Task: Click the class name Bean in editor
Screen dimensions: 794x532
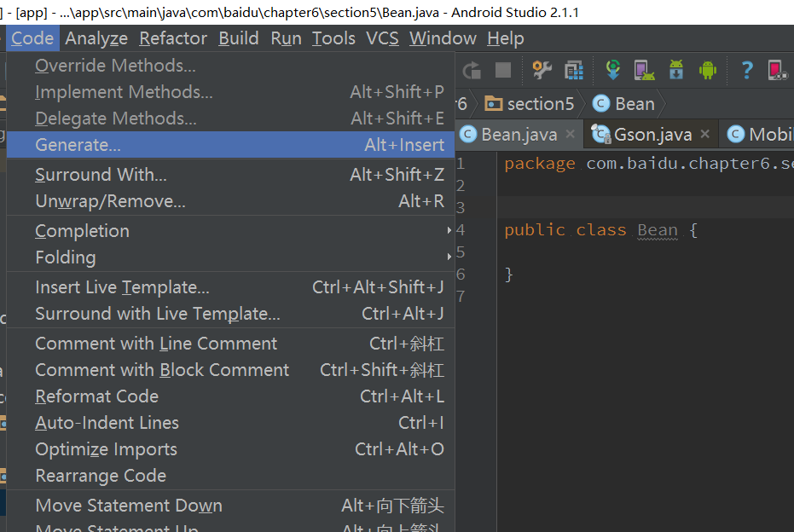Action: [658, 230]
